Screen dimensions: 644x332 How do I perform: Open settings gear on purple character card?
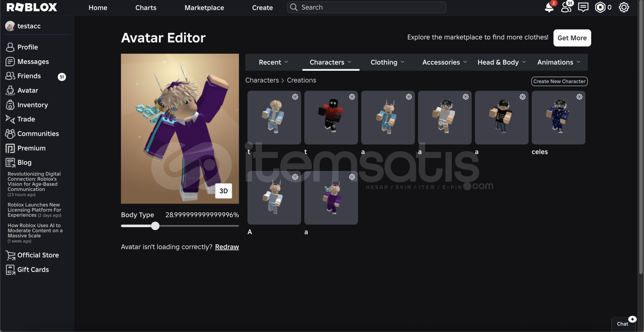point(352,177)
